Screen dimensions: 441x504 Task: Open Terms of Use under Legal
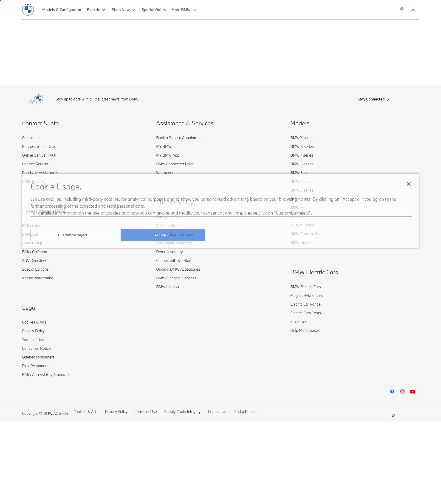[33, 340]
